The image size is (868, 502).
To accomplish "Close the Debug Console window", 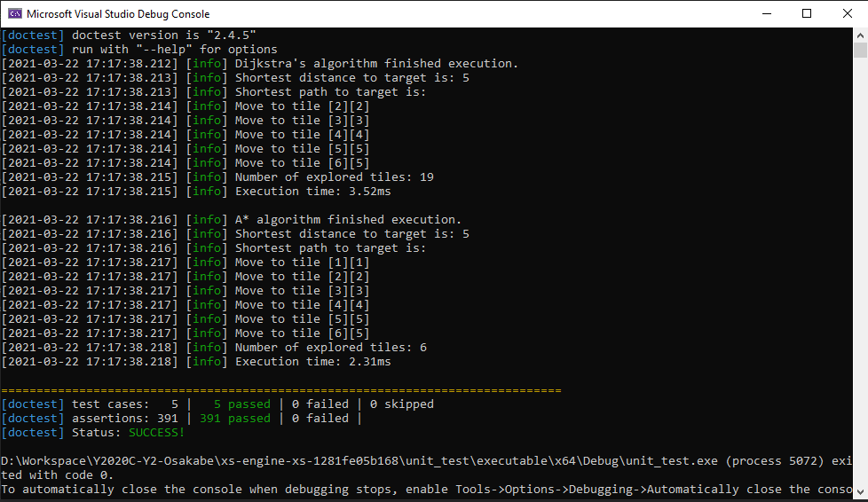I will 847,14.
